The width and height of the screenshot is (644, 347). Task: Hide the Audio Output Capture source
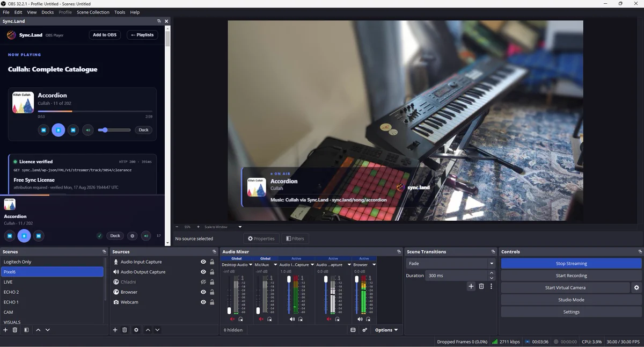click(203, 272)
